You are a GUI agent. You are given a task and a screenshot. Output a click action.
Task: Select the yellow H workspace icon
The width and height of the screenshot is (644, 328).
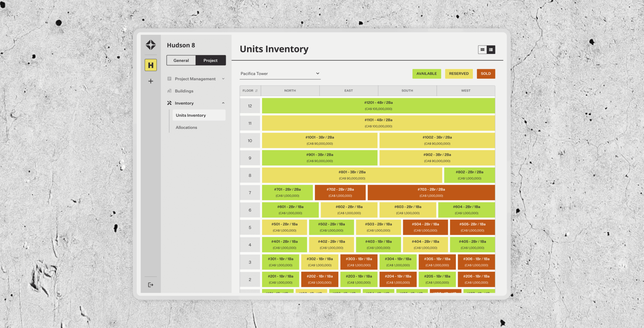[150, 65]
